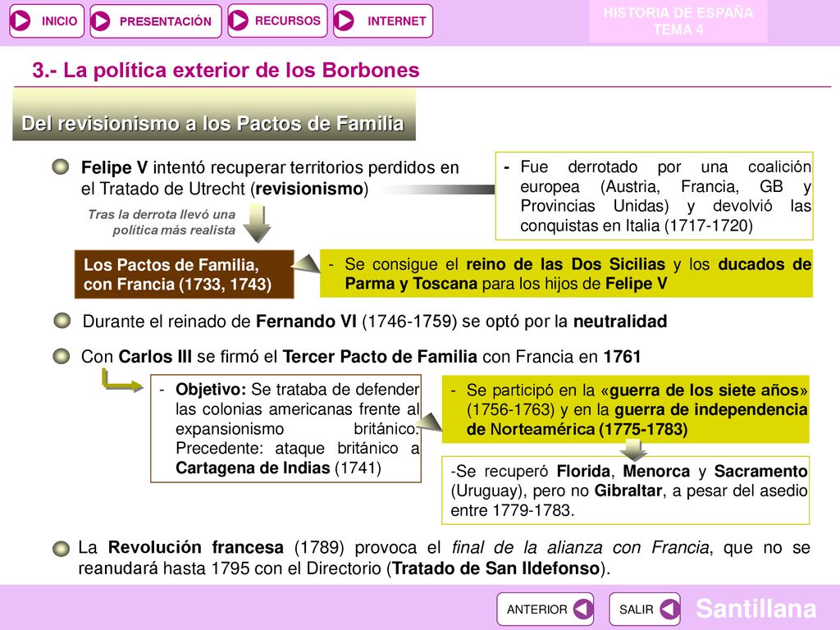Click the down arrow below revisionismo
This screenshot has height=630, width=840.
coord(257,223)
